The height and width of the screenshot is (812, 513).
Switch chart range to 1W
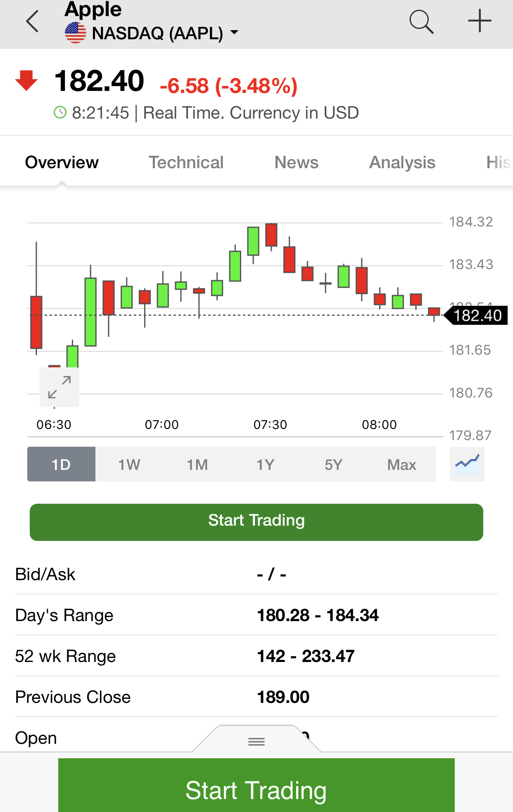pyautogui.click(x=129, y=464)
